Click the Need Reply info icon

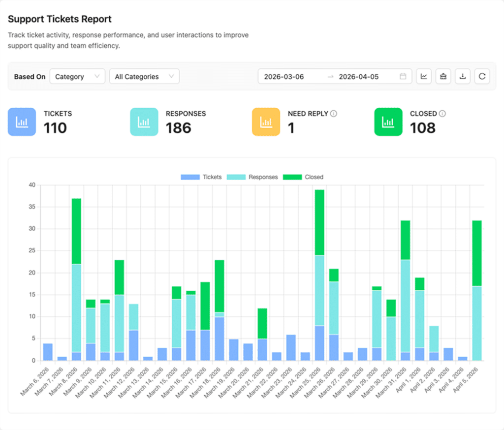click(x=334, y=114)
